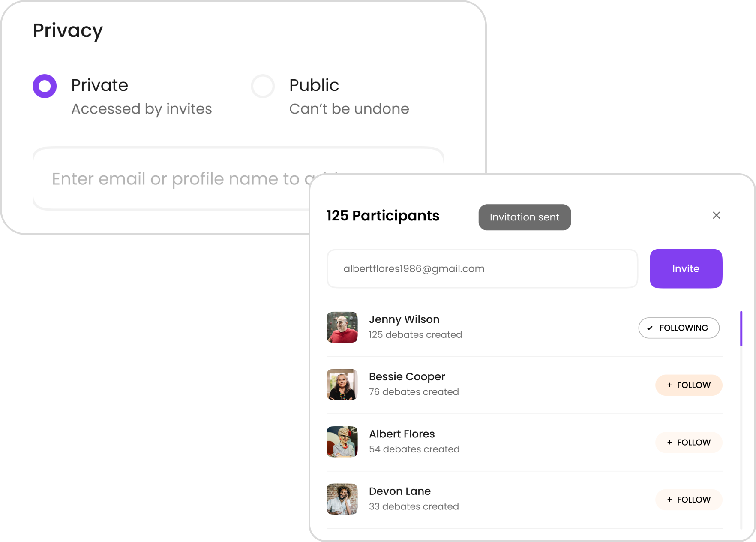This screenshot has width=756, height=542.
Task: Click the purple Invite button
Action: 686,268
